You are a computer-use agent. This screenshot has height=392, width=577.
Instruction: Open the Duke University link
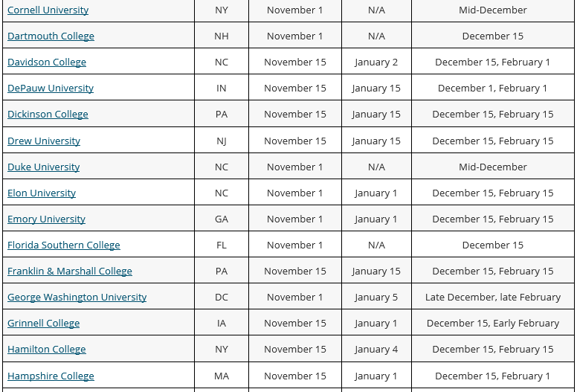point(43,167)
